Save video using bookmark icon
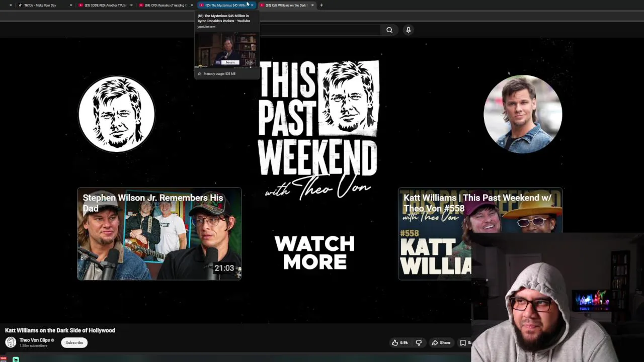 coord(463,343)
